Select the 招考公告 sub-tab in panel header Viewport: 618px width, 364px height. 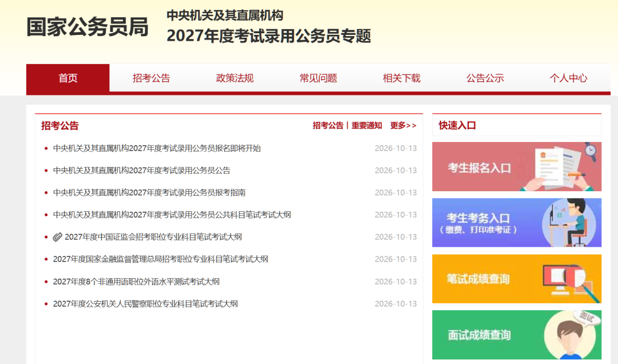328,125
